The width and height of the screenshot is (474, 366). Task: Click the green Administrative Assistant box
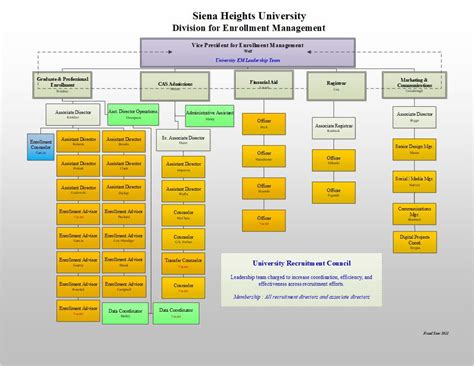[x=210, y=116]
